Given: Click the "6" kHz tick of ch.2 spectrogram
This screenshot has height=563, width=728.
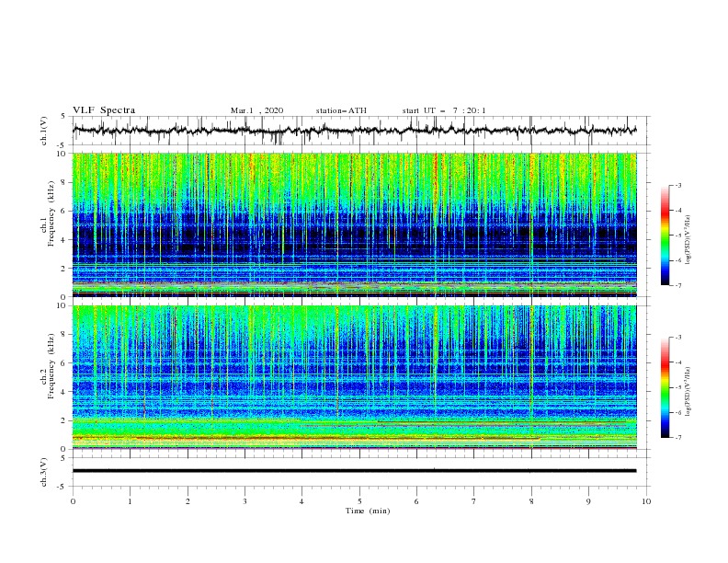Looking at the screenshot, I should click(x=63, y=362).
